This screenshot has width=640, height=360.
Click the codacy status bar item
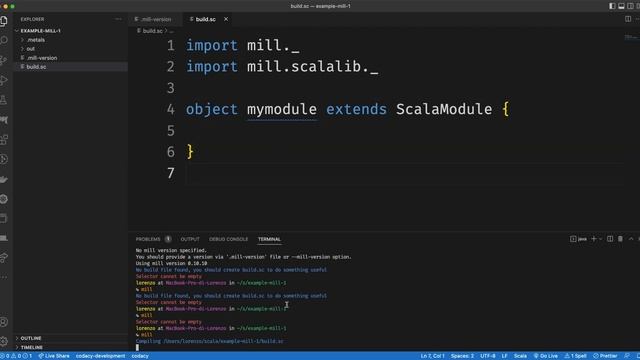140,356
